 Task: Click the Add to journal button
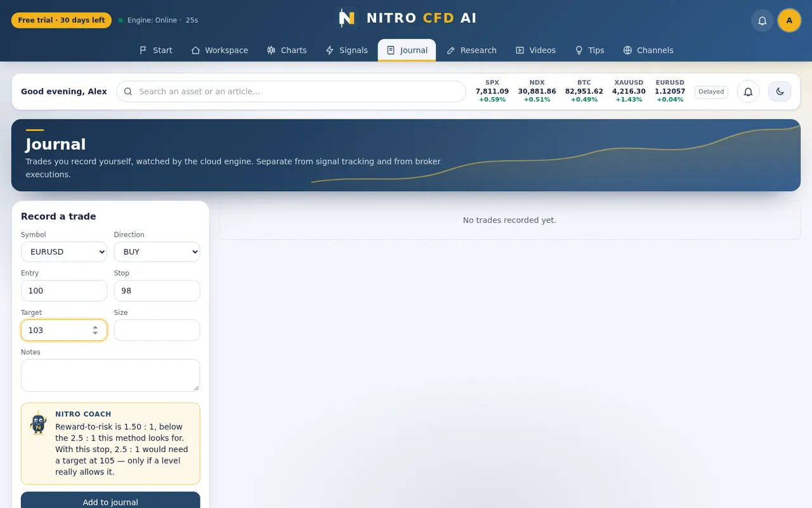(x=110, y=500)
